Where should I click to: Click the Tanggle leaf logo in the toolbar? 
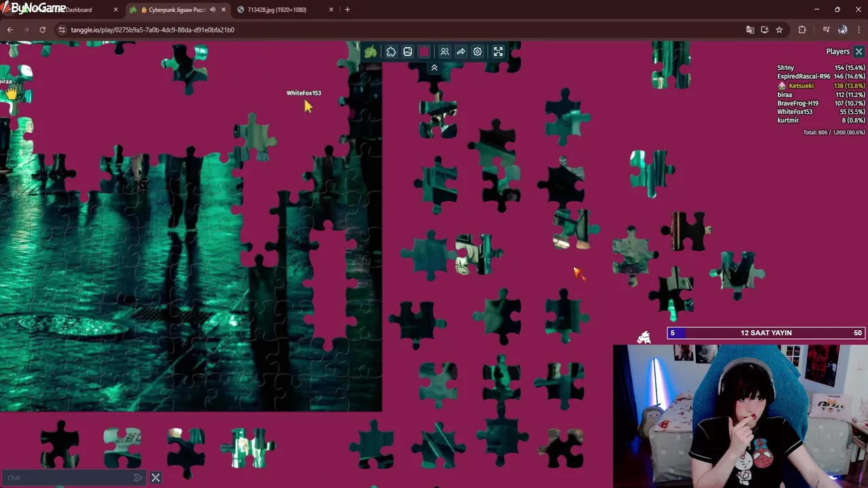point(370,52)
